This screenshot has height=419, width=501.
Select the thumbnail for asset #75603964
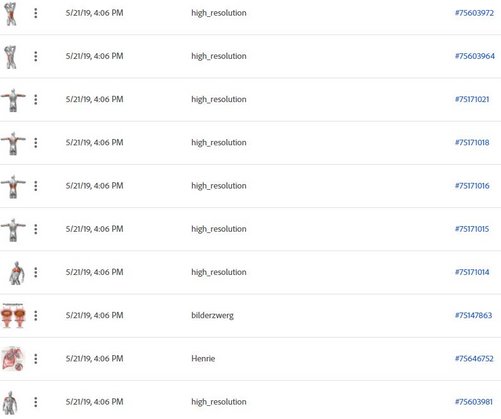(11, 57)
